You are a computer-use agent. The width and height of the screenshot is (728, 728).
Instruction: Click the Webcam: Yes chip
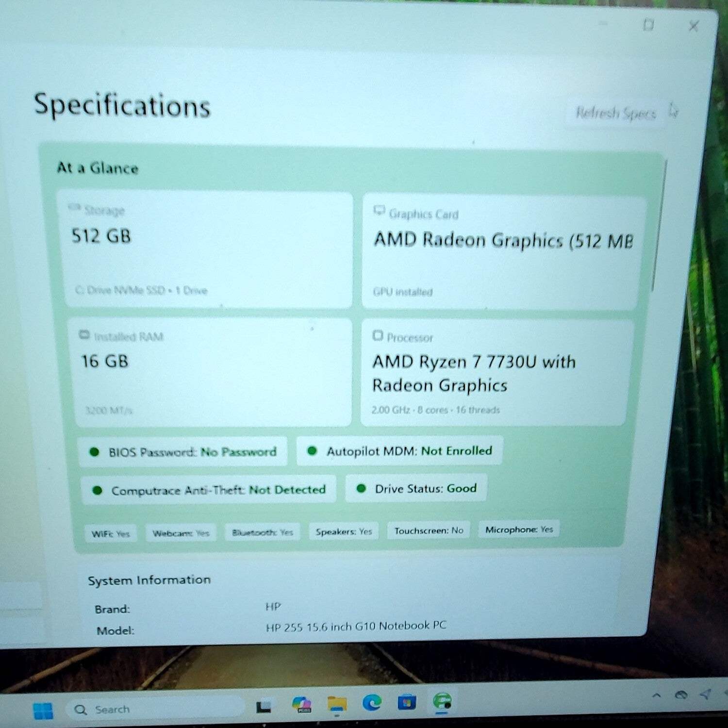click(181, 533)
